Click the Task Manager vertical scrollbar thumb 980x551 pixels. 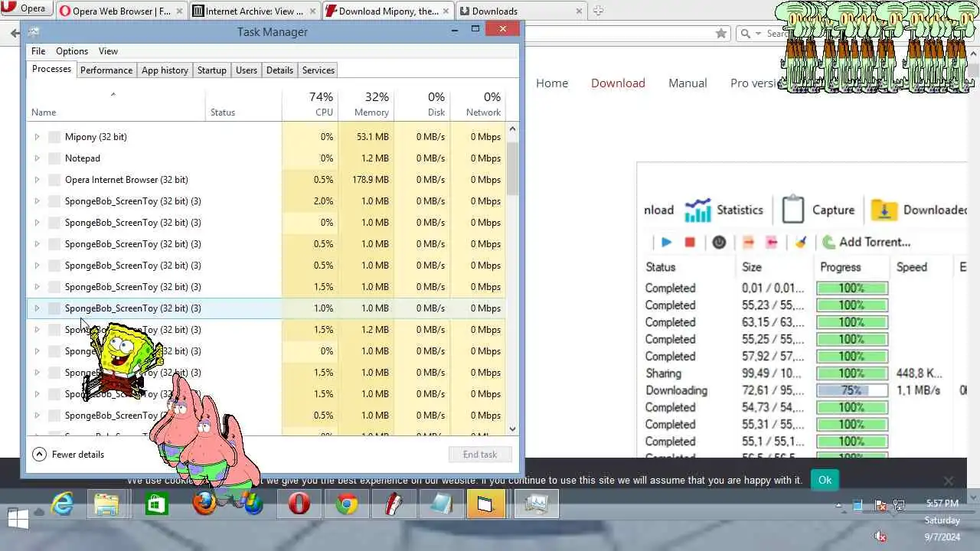[512, 168]
